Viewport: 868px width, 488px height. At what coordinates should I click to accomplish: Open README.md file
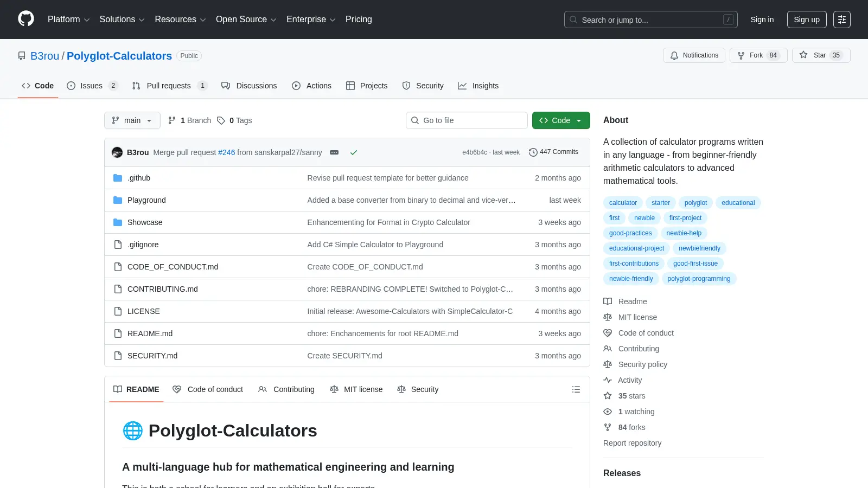(150, 333)
